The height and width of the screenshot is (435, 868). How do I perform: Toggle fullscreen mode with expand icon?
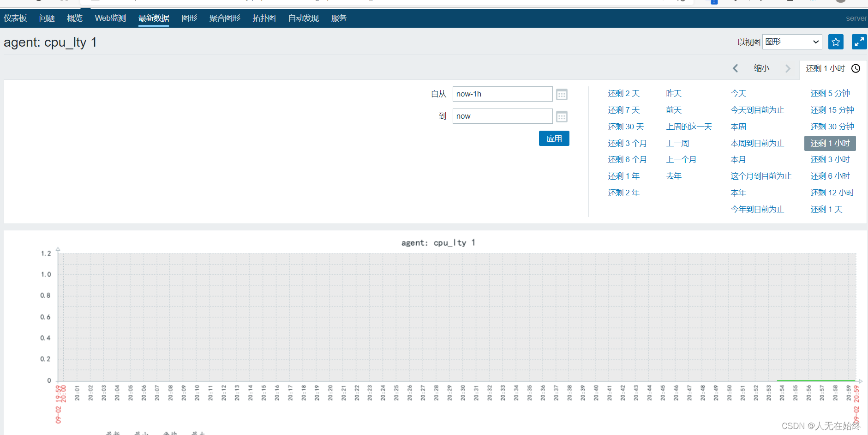click(859, 42)
